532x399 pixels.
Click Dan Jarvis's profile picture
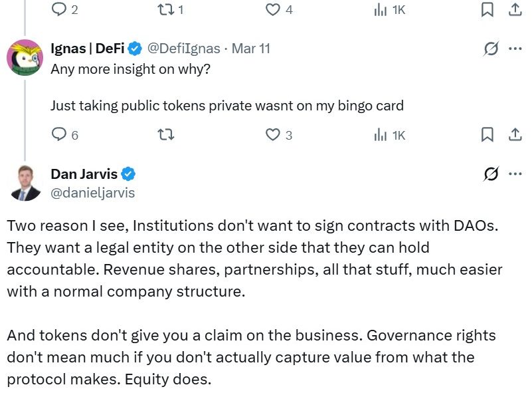(25, 183)
